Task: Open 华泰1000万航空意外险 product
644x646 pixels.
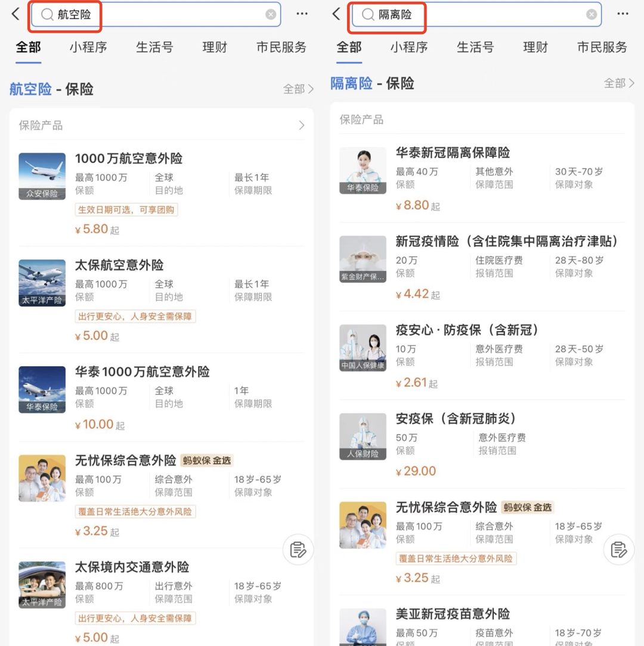Action: click(142, 372)
